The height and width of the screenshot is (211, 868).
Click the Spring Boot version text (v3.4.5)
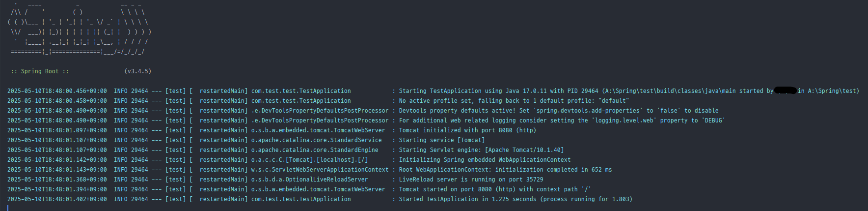(x=138, y=71)
